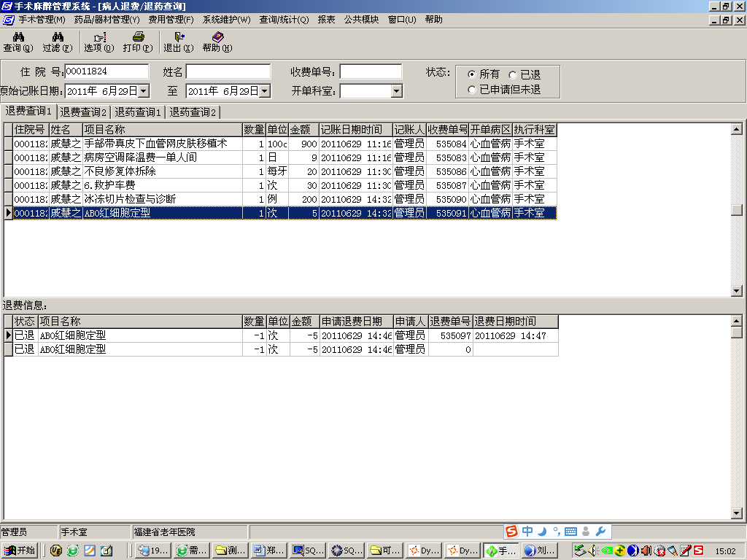
Task: Select the 已申请但未退 radio button
Action: pyautogui.click(x=472, y=90)
